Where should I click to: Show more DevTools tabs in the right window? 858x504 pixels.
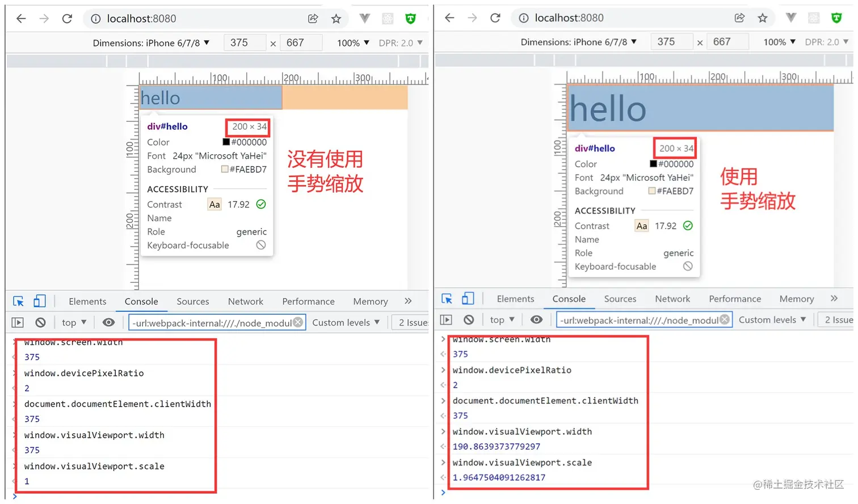[x=834, y=298]
